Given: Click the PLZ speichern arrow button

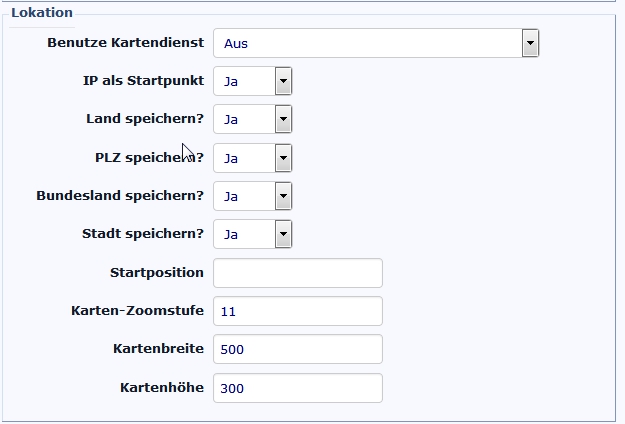Looking at the screenshot, I should 283,158.
